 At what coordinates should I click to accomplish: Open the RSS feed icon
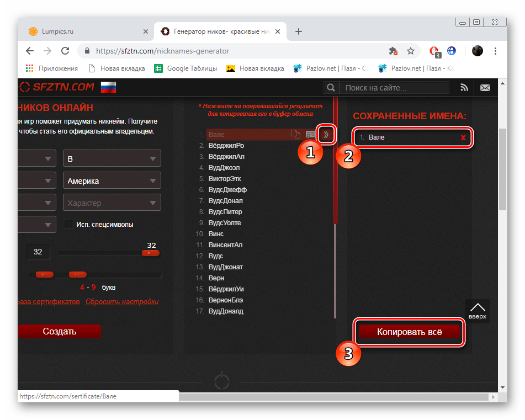(464, 88)
